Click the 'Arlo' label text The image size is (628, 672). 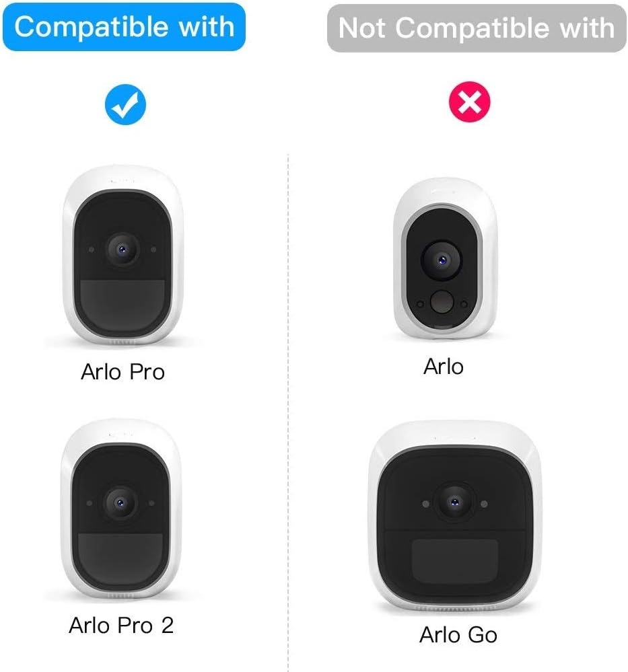pos(444,367)
